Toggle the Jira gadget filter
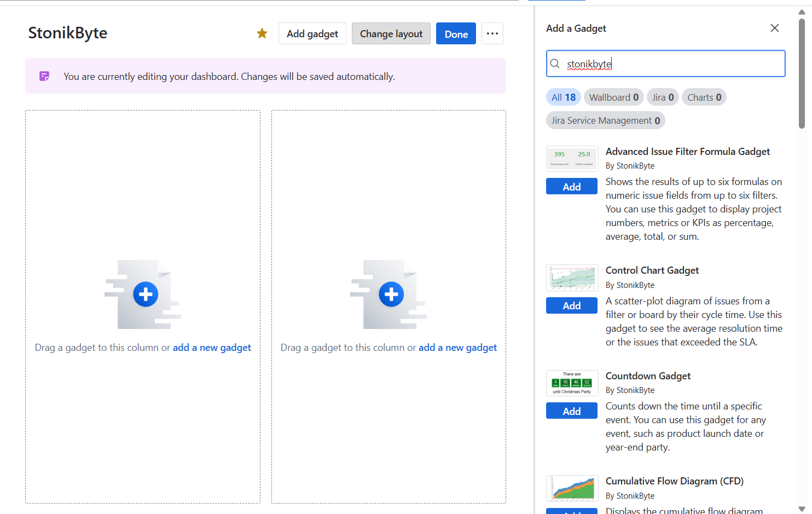This screenshot has height=514, width=812. (x=663, y=97)
